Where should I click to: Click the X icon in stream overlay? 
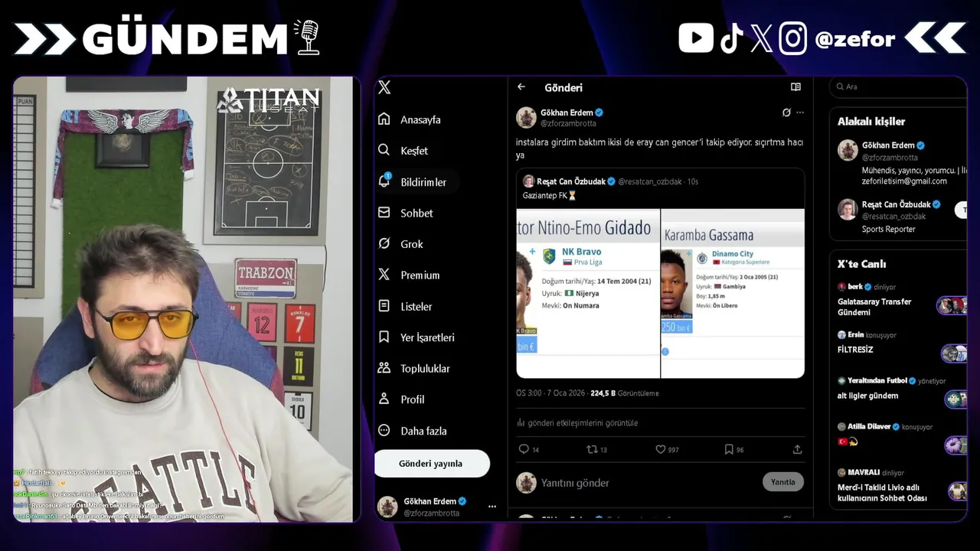coord(761,38)
